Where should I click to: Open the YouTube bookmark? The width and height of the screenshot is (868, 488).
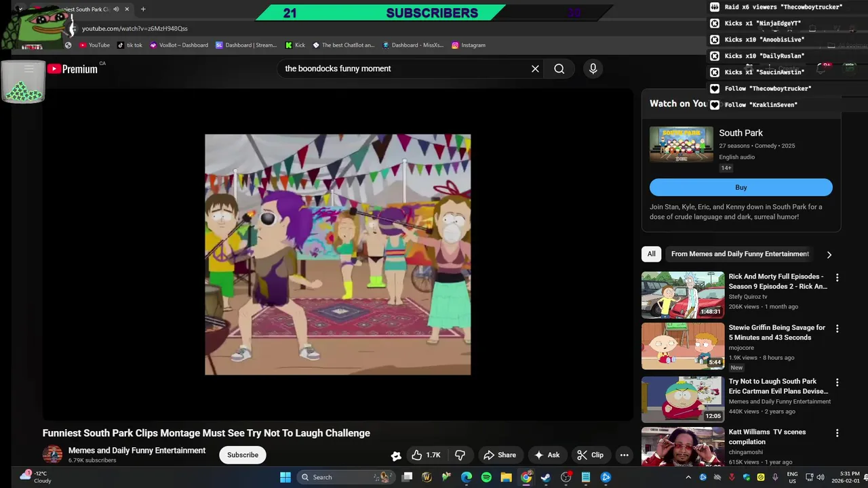pyautogui.click(x=94, y=45)
